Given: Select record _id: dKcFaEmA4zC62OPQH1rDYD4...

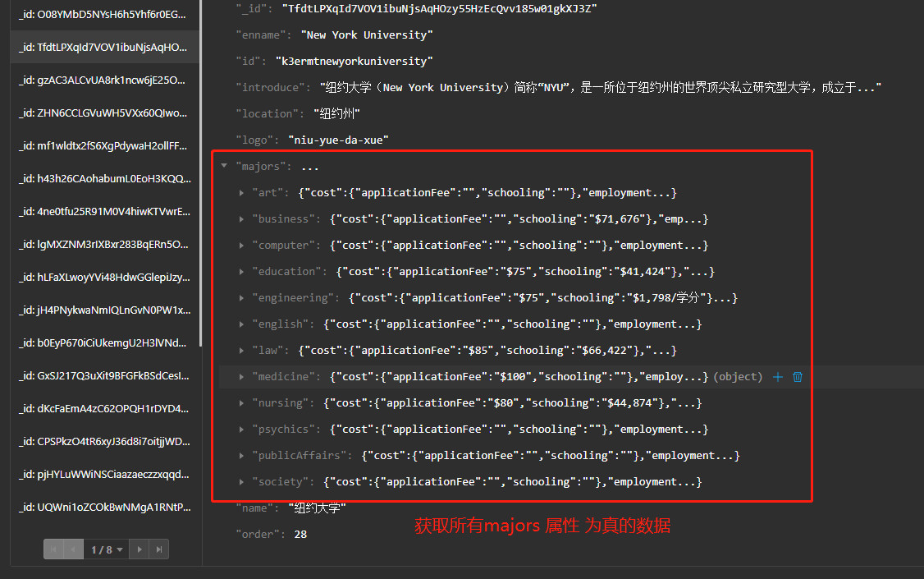Looking at the screenshot, I should pyautogui.click(x=105, y=409).
